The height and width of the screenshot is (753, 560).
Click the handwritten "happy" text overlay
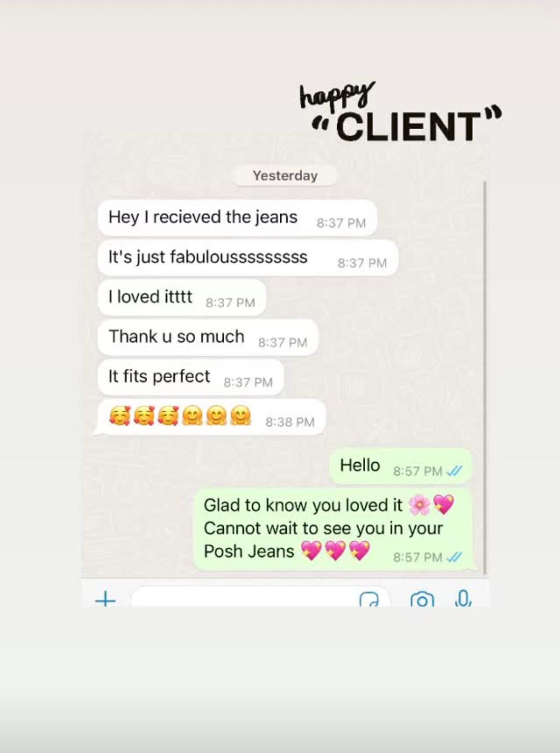coord(336,95)
